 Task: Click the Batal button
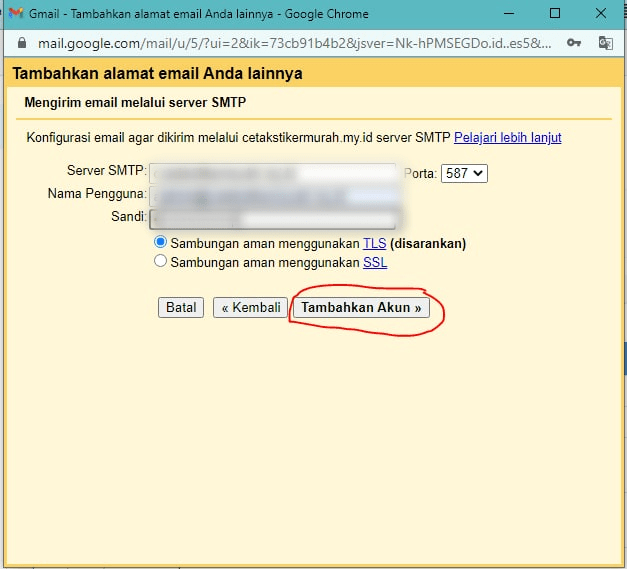click(181, 307)
